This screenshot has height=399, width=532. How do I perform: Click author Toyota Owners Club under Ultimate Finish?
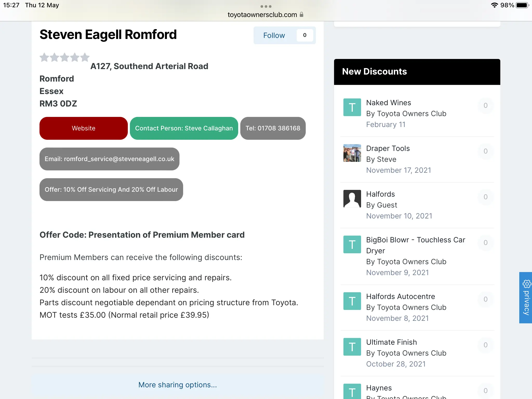[412, 353]
